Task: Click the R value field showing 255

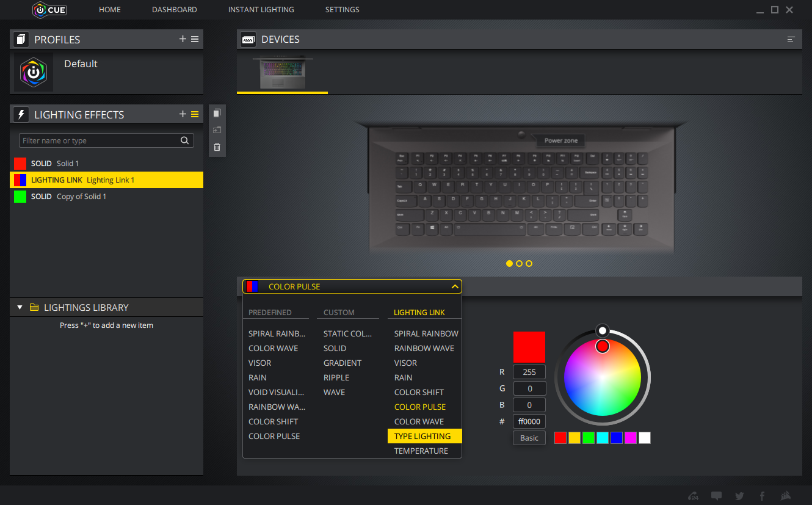Action: point(529,372)
